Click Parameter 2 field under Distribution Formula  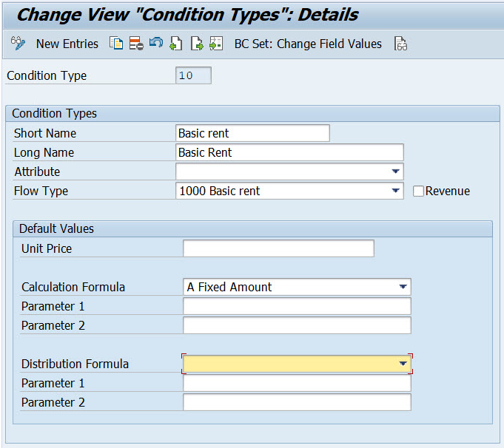click(297, 402)
